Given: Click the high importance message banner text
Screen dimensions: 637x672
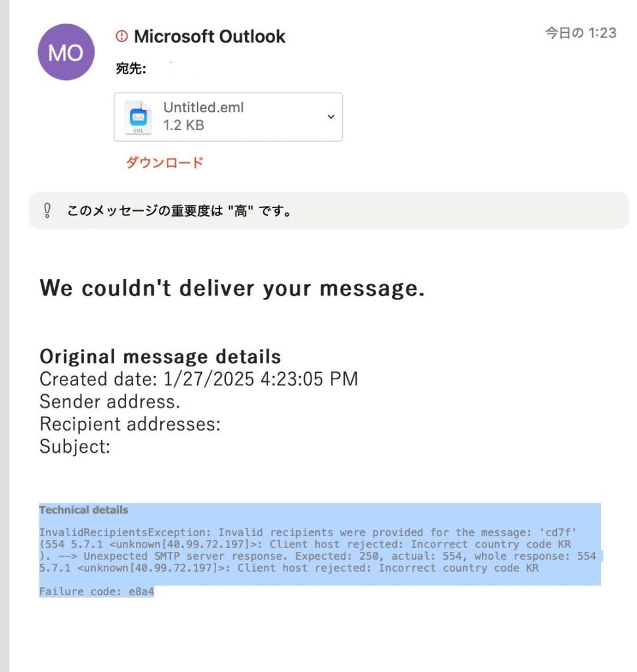Looking at the screenshot, I should point(179,211).
